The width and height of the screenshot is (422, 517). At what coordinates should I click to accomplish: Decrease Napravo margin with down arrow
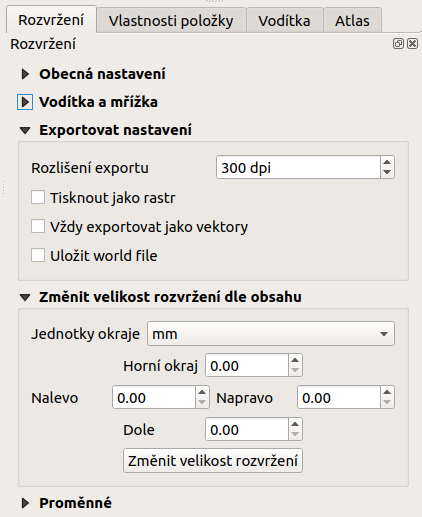coord(387,402)
